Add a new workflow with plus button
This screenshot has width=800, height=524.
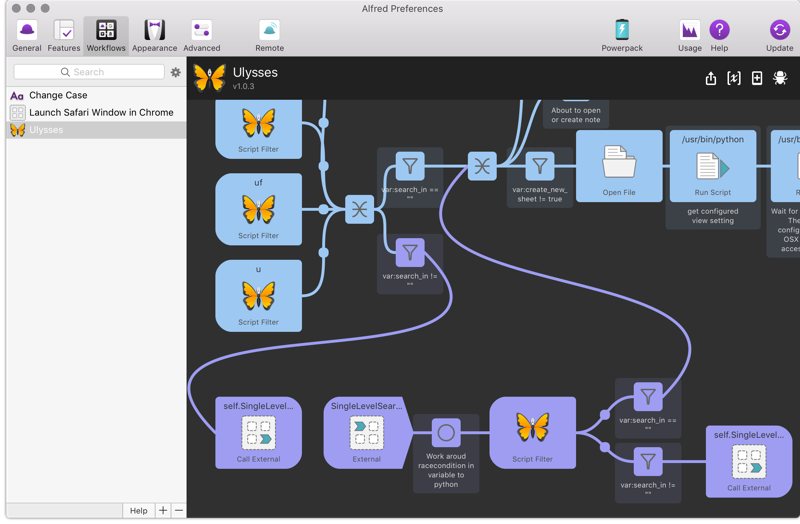163,510
